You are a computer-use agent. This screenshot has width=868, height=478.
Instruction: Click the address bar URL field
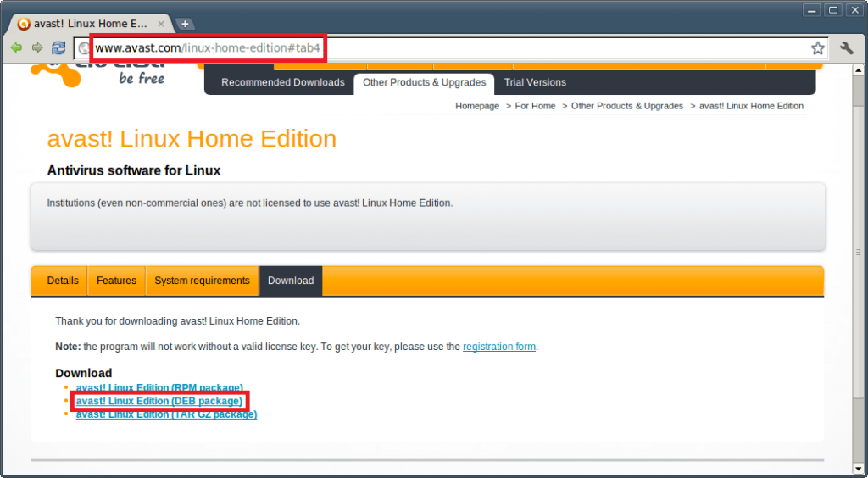point(452,48)
